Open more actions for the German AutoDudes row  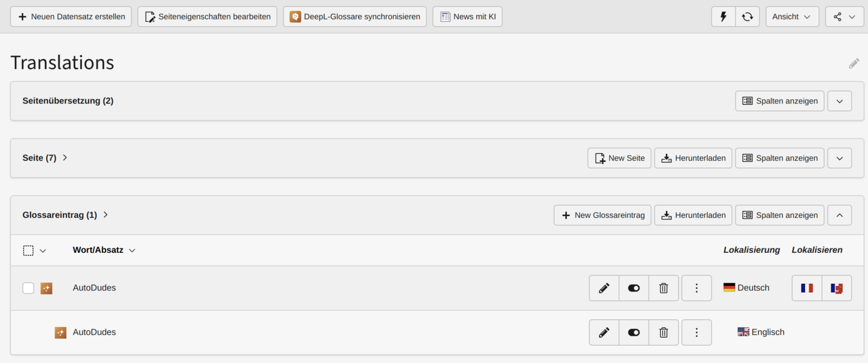[697, 288]
